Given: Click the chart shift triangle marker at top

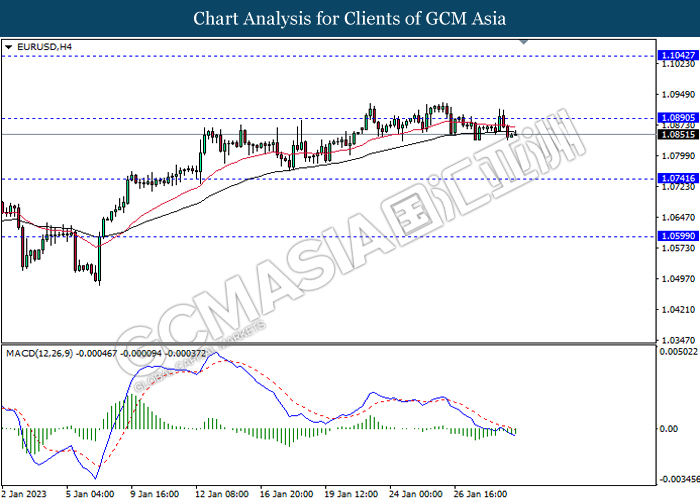Looking at the screenshot, I should [524, 42].
